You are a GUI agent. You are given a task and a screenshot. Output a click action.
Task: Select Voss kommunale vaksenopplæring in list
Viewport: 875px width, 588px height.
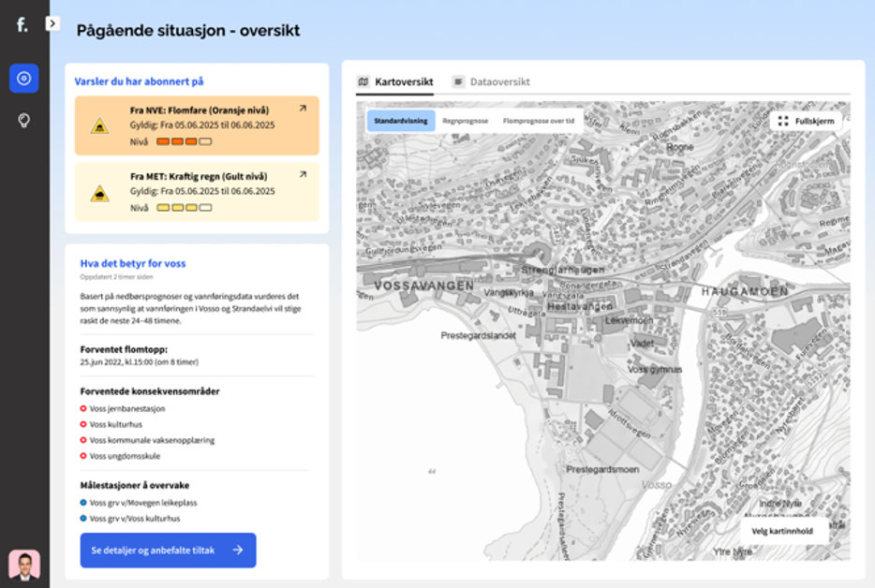click(147, 440)
